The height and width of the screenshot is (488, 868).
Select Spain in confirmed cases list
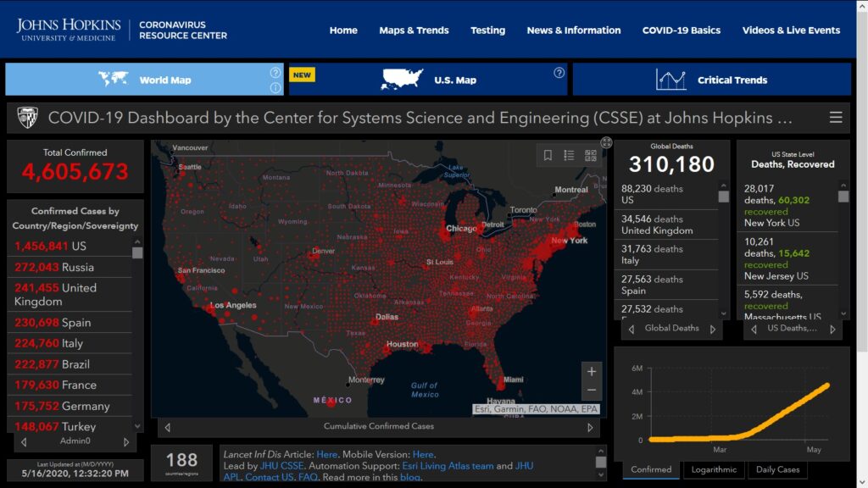70,323
